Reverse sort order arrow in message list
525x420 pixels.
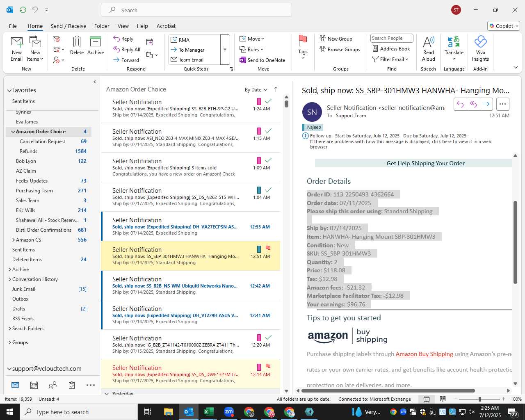tap(276, 89)
